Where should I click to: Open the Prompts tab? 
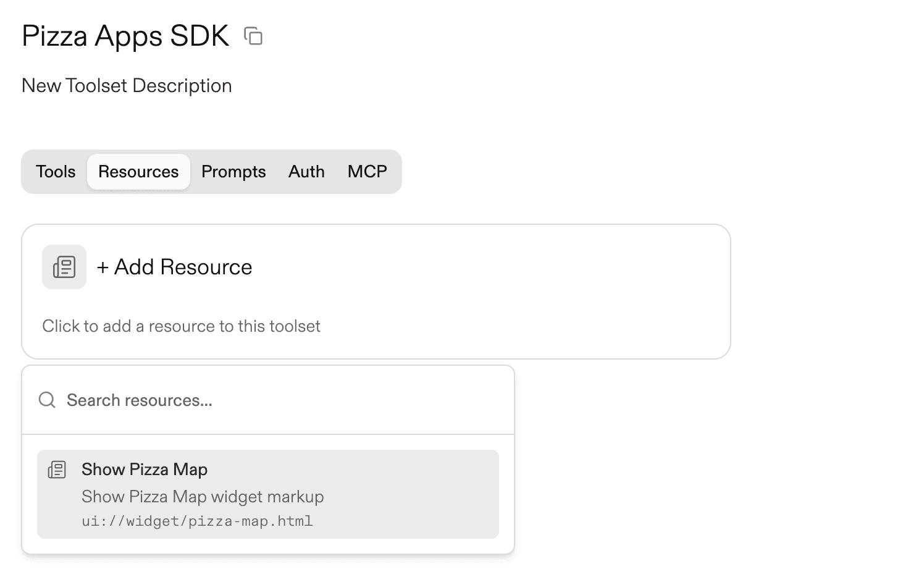click(x=233, y=172)
